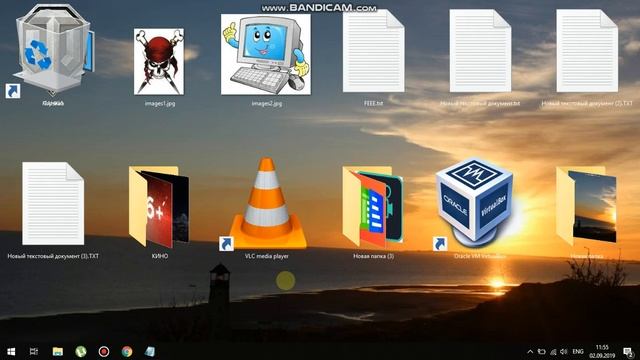Launch the VLC media player shortcut
Image resolution: width=640 pixels, height=360 pixels.
click(266, 203)
